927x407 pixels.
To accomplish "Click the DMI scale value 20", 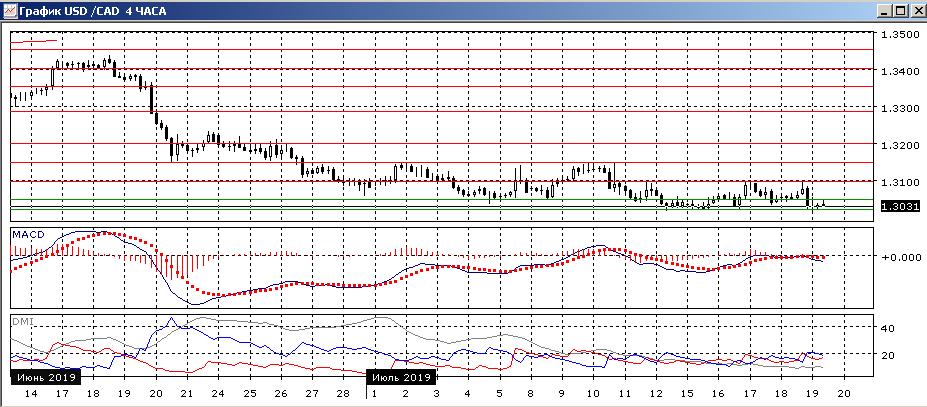I will pyautogui.click(x=888, y=355).
